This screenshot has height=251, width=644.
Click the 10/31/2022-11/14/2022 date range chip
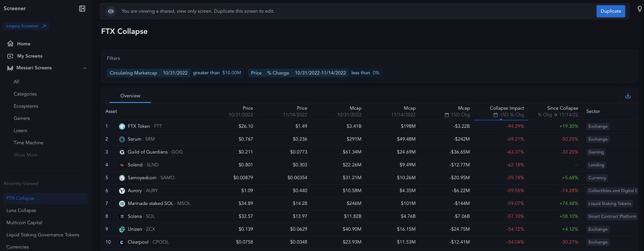pyautogui.click(x=320, y=72)
